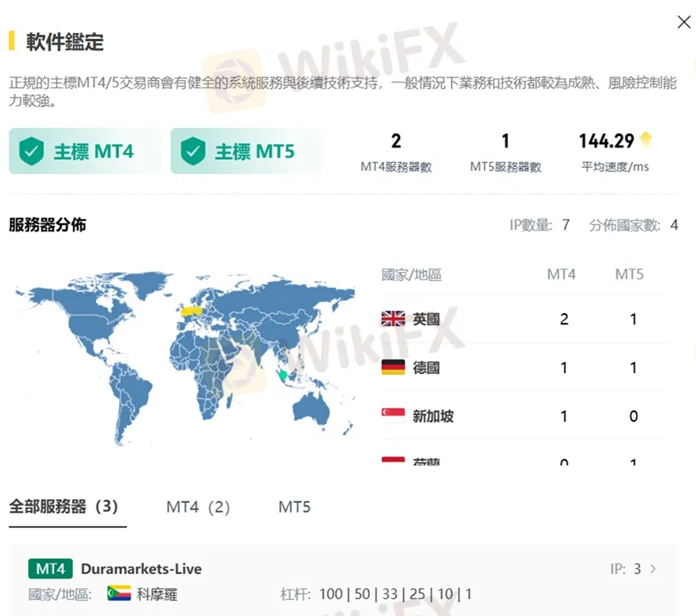Toggle the MT4 label on Duramarkets-Live server
This screenshot has width=696, height=616.
(x=49, y=568)
